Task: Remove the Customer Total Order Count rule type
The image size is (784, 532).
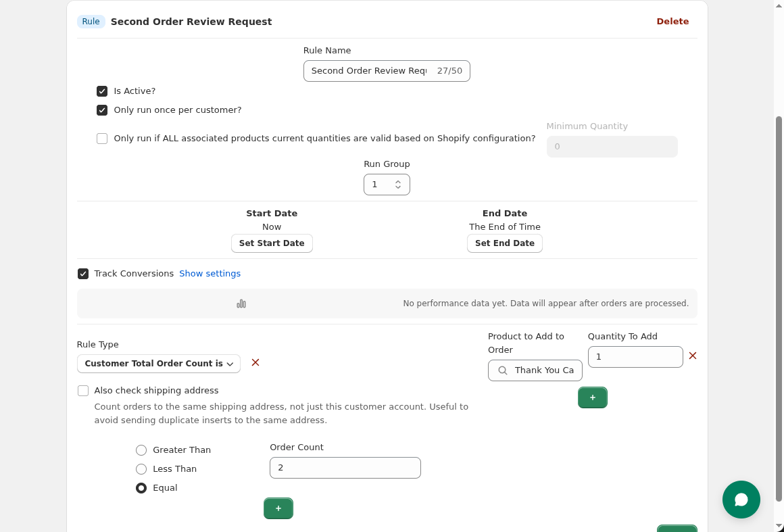Action: [x=255, y=363]
